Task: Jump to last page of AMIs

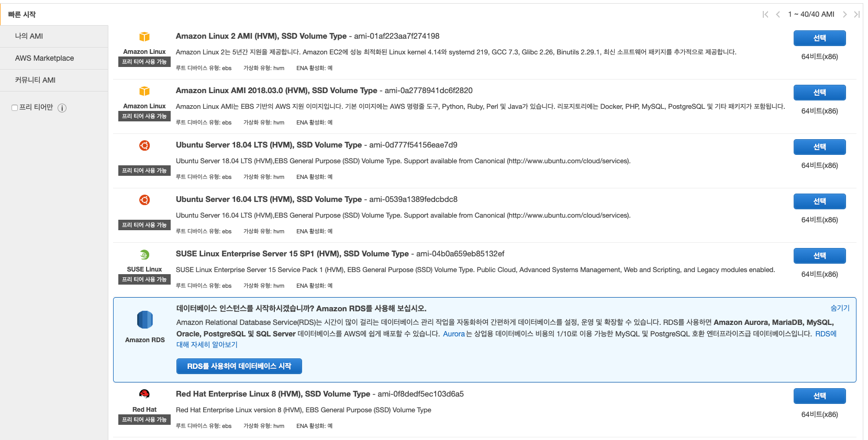Action: (x=856, y=15)
